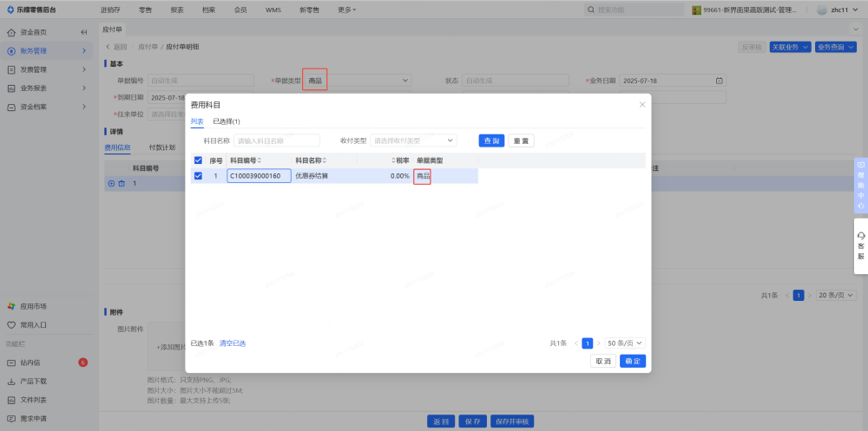Collapse the sidebar with the fold icon
Screen dimensions: 868x431
[x=84, y=32]
